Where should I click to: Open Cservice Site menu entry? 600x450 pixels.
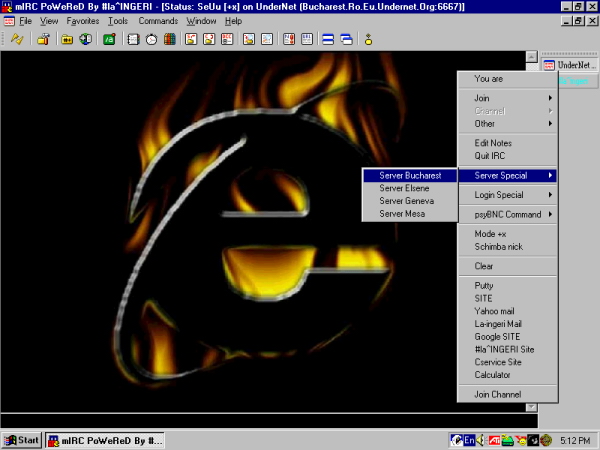(507, 362)
